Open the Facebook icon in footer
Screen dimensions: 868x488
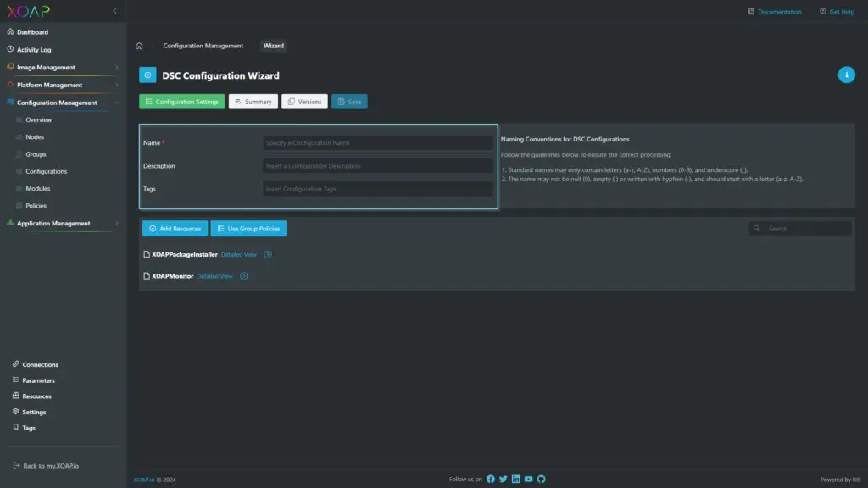(x=491, y=480)
